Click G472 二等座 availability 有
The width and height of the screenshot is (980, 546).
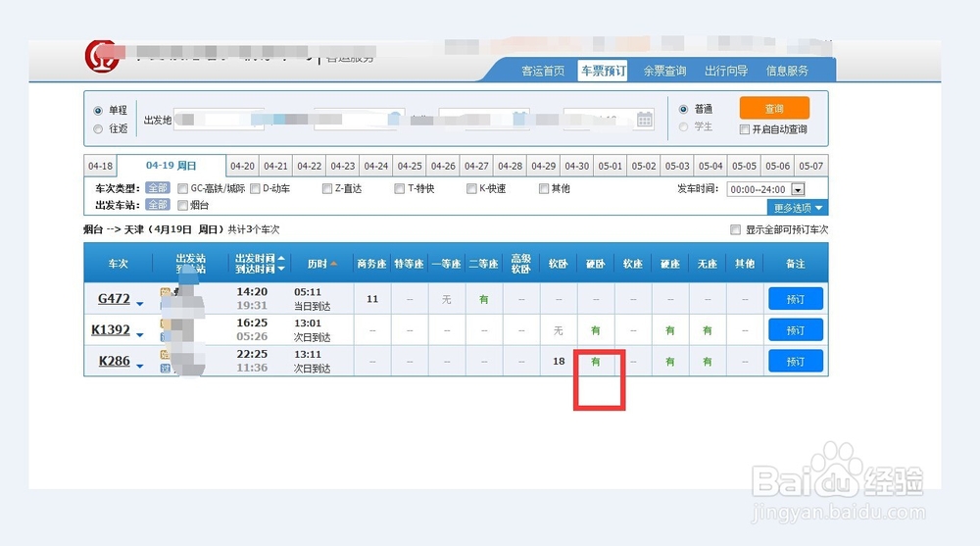484,300
